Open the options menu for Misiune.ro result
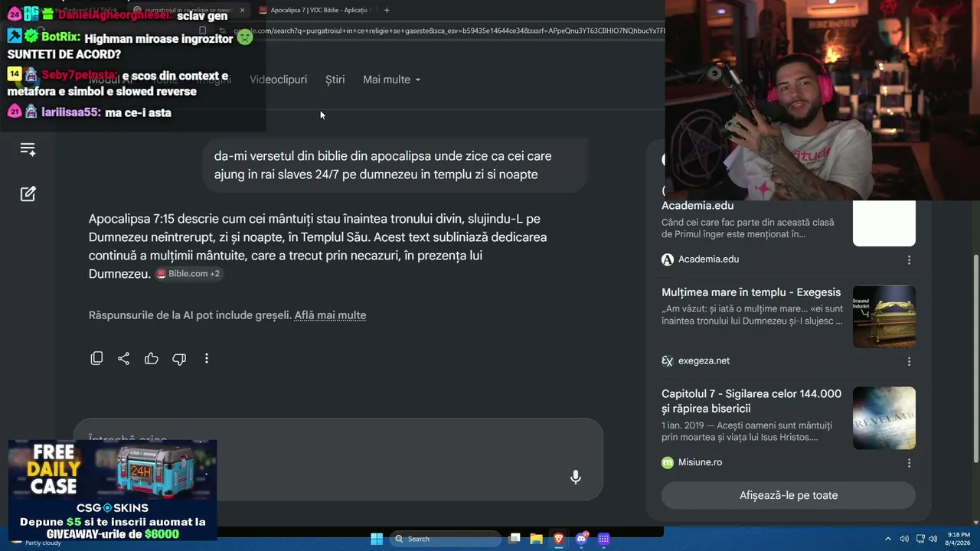Screen dimensions: 980x551 pos(909,463)
